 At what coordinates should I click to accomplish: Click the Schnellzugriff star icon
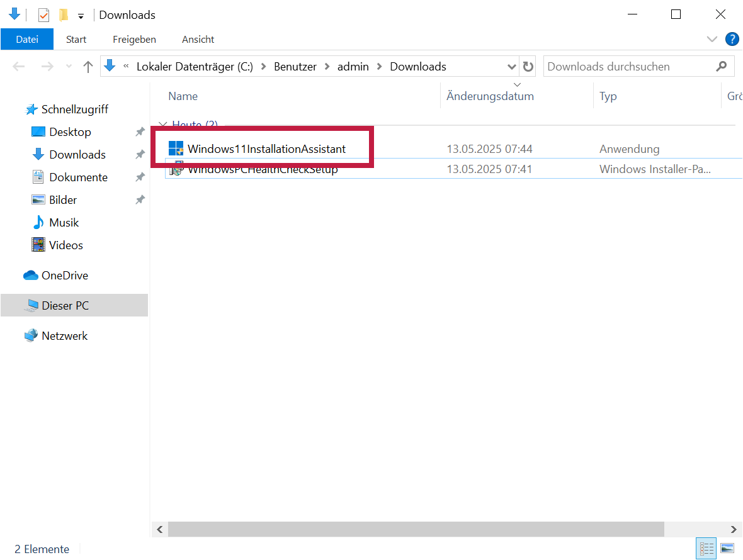pos(31,109)
